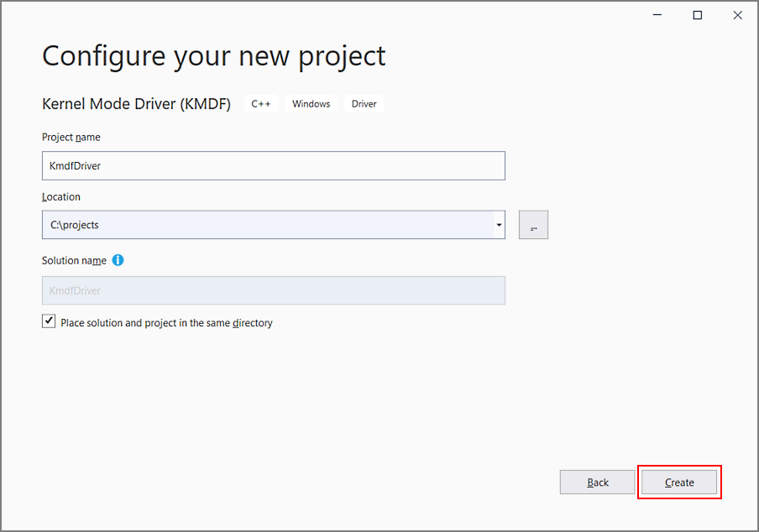759x532 pixels.
Task: Click the Configure your new project title
Action: click(213, 55)
